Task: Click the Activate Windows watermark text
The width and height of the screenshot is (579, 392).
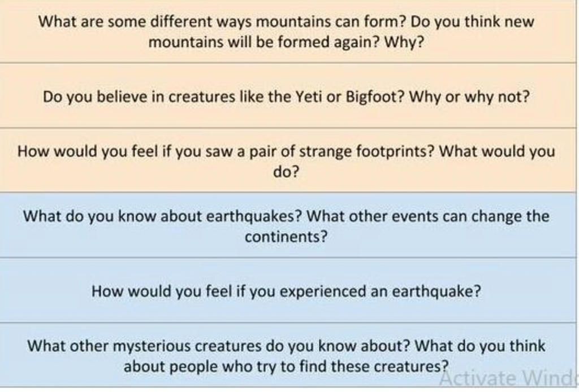Action: [x=509, y=377]
